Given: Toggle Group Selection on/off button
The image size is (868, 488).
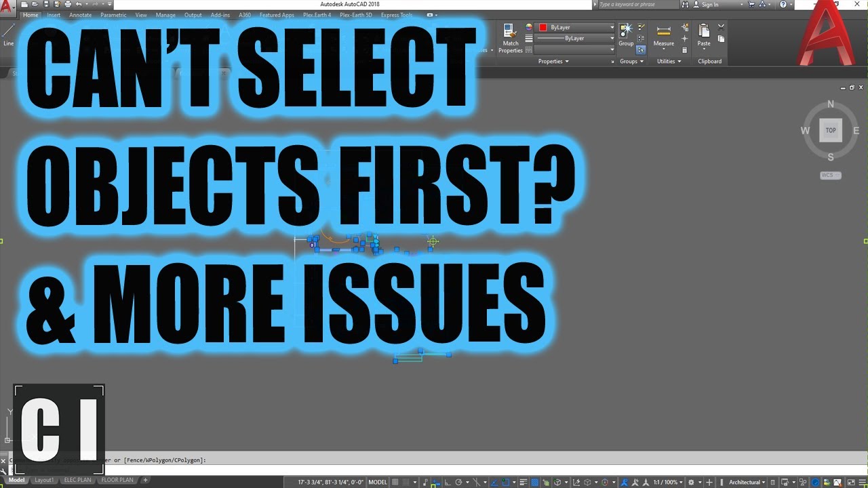Looking at the screenshot, I should coord(641,49).
